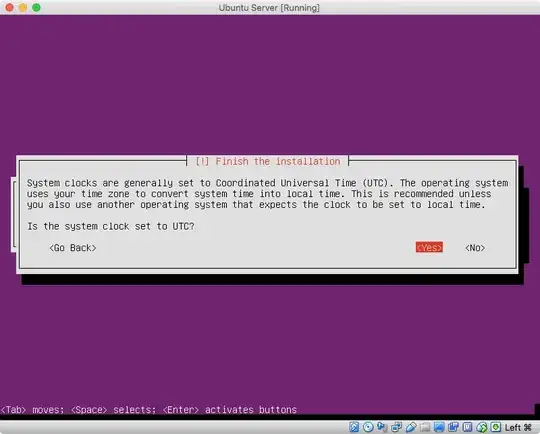Click the virtualization features V icon
The width and height of the screenshot is (540, 434).
pyautogui.click(x=467, y=427)
